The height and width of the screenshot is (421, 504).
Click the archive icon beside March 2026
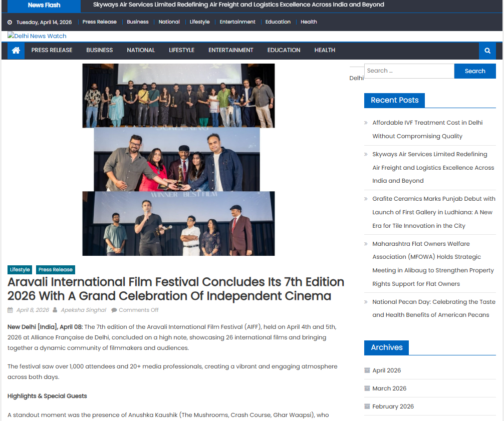(x=367, y=388)
